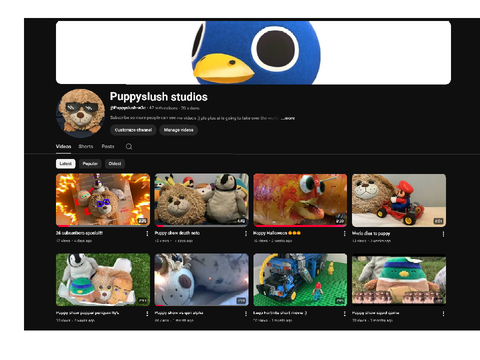Screen dimensions: 480x360
Task: Open the fiery bear thumbnail video
Action: point(103,200)
